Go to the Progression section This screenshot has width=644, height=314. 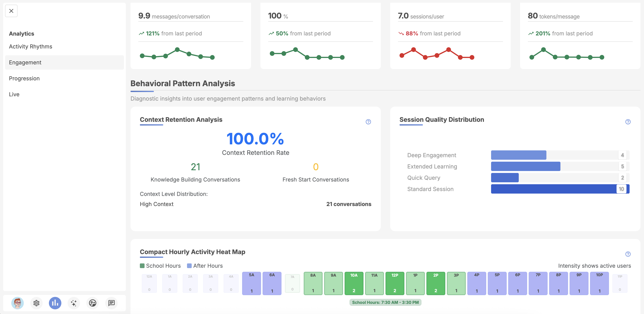point(24,78)
